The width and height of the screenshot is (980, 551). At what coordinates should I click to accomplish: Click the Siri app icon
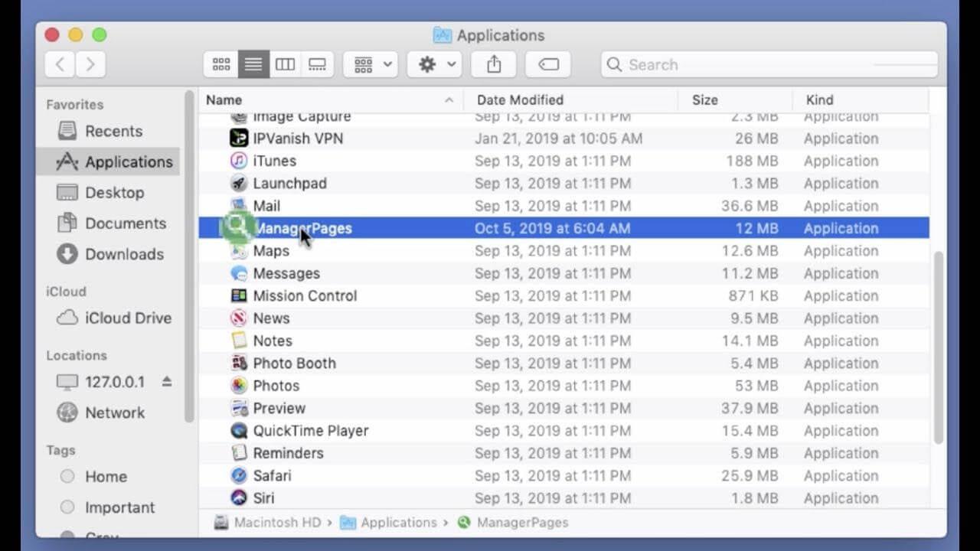(x=239, y=498)
